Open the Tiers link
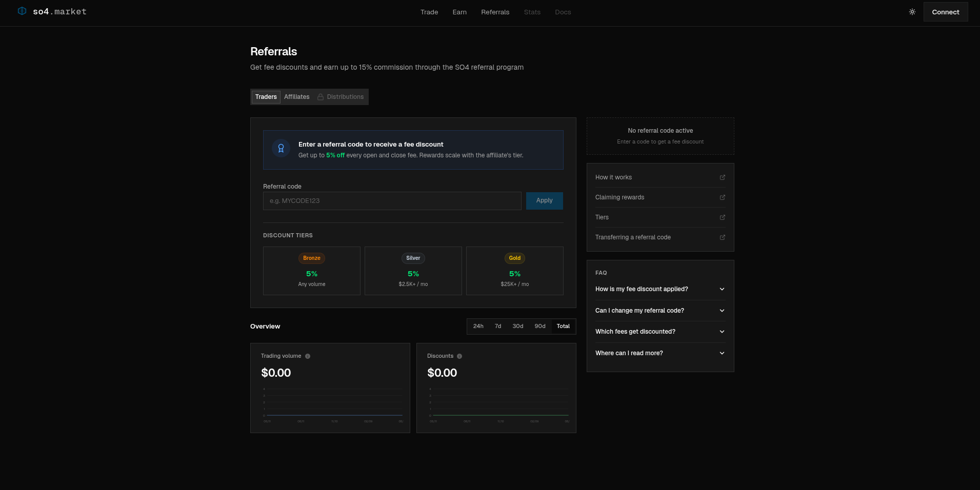 pos(602,217)
